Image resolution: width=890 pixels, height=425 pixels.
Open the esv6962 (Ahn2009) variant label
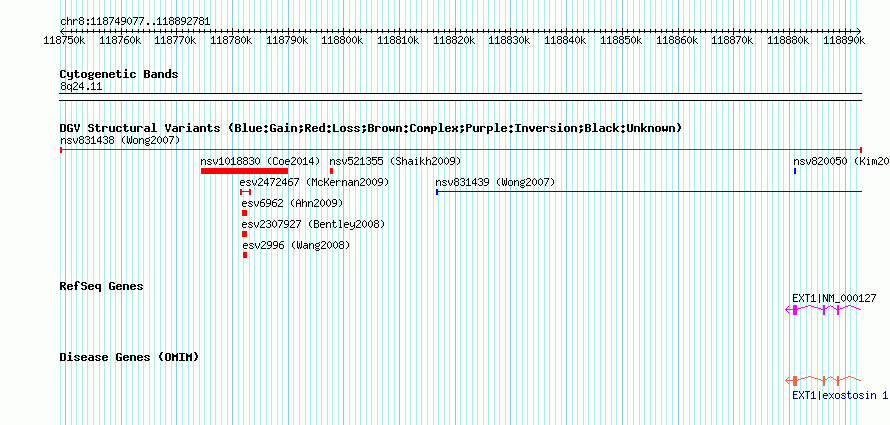292,203
